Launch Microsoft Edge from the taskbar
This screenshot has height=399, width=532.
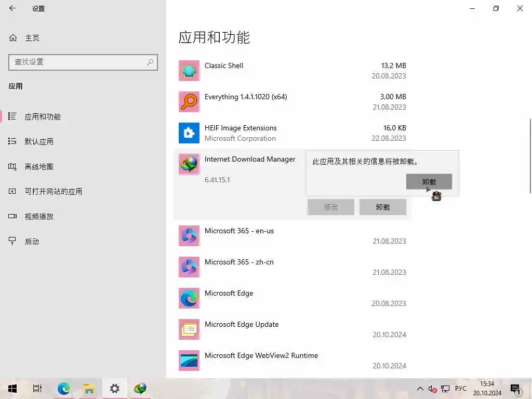(x=63, y=389)
